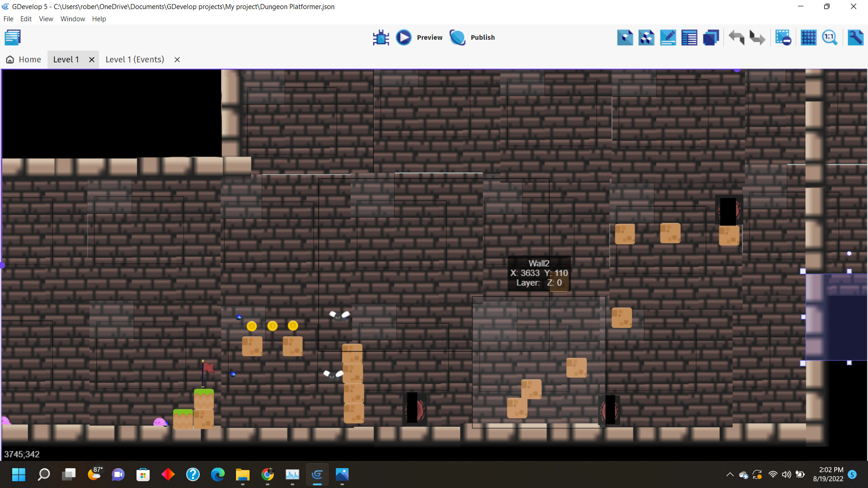Viewport: 868px width, 488px height.
Task: Toggle the game window mask
Action: (x=783, y=37)
